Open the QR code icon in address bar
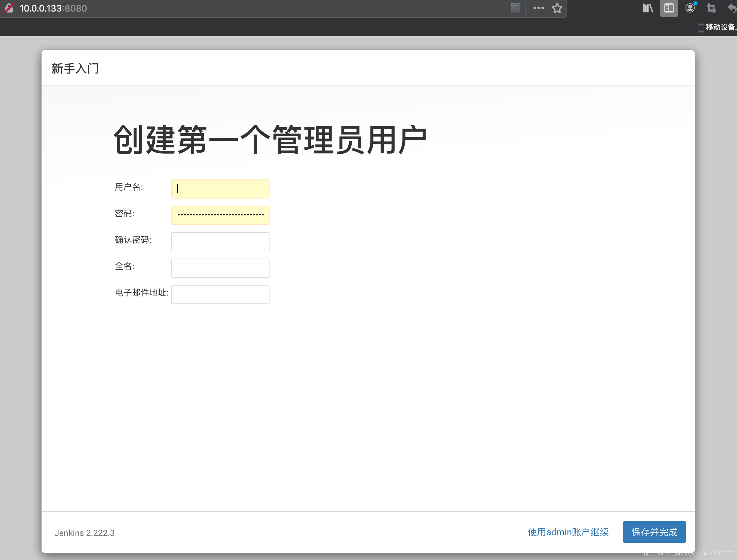Screen dimensions: 737x560 pos(515,8)
